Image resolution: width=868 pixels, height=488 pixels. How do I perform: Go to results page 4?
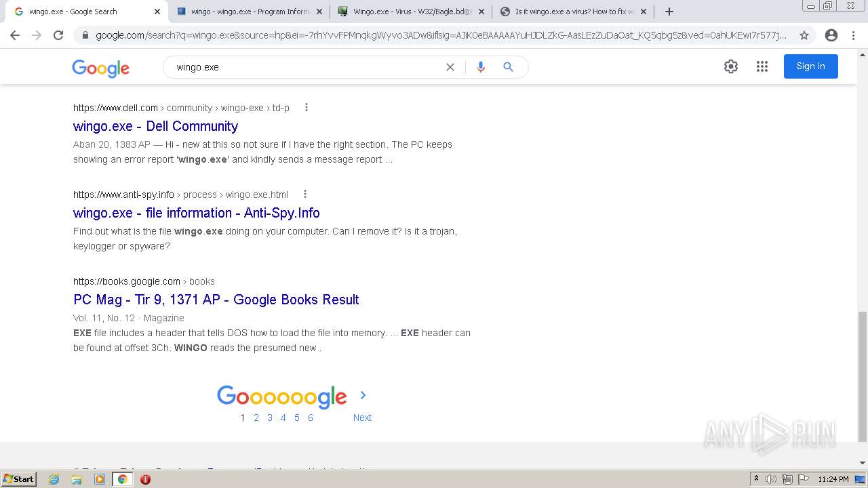(x=283, y=418)
